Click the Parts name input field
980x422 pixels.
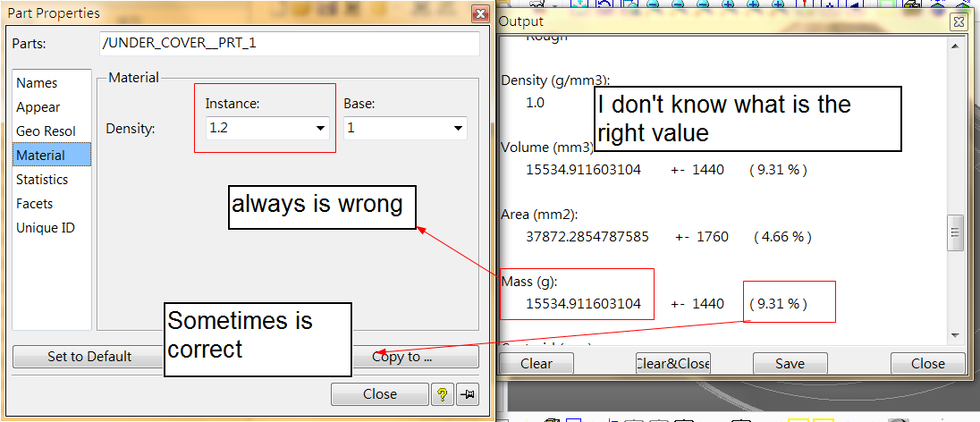(290, 44)
